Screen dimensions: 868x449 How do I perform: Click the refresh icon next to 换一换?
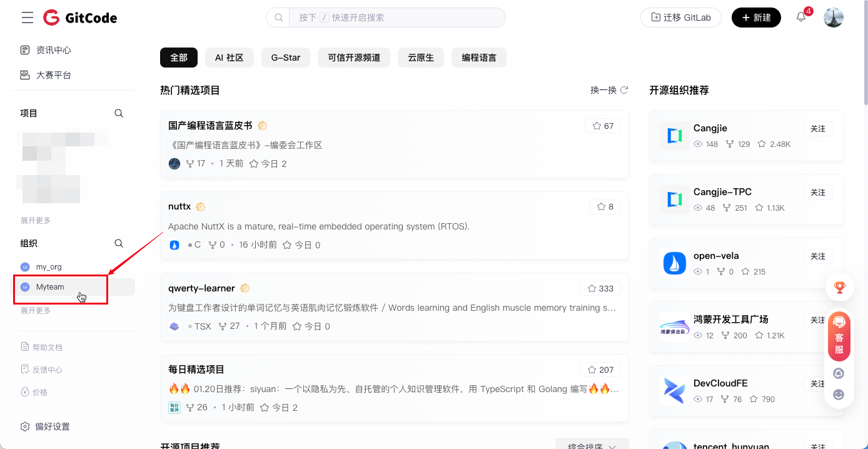(x=624, y=90)
